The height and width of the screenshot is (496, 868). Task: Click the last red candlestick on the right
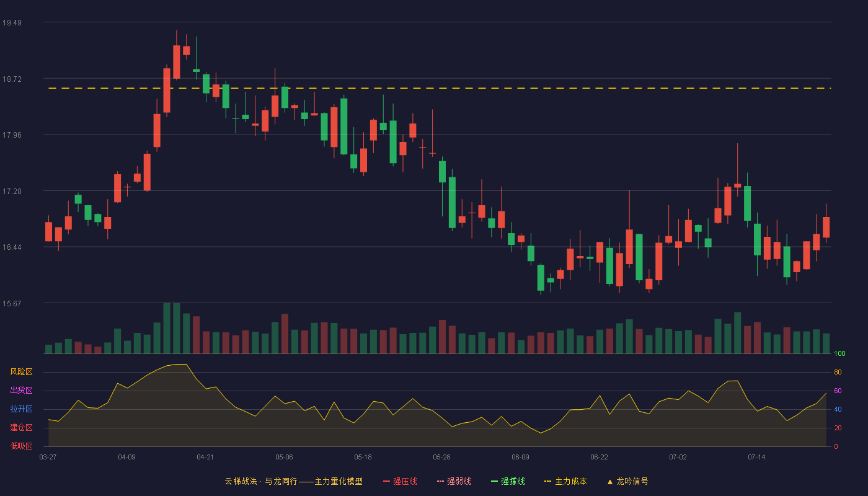click(x=826, y=227)
